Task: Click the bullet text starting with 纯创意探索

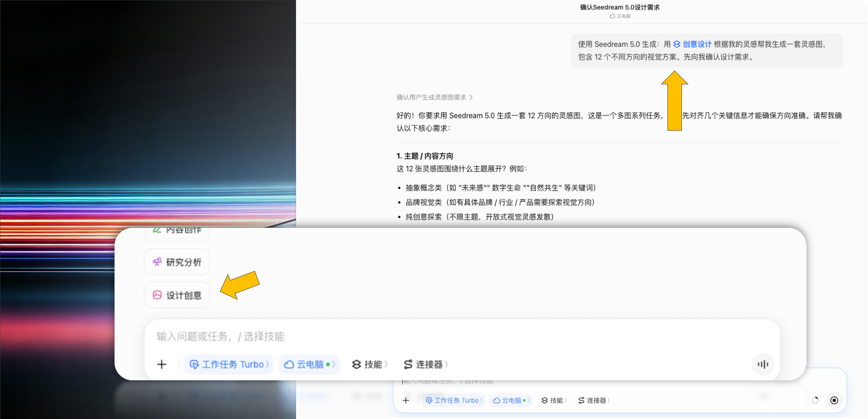Action: (480, 217)
